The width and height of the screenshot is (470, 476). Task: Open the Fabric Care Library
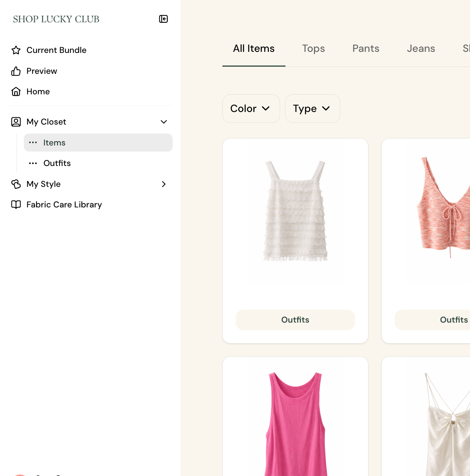tap(64, 205)
